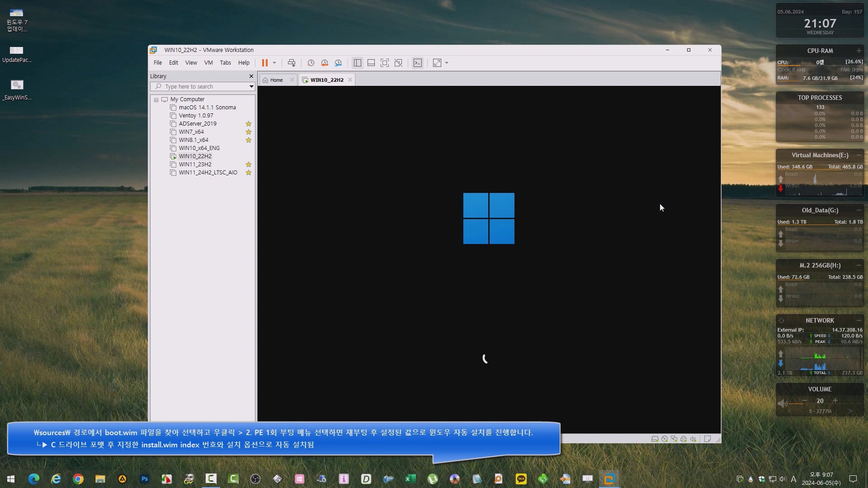The height and width of the screenshot is (488, 868).
Task: Select WIN11_23H2 in the library
Action: tap(195, 164)
